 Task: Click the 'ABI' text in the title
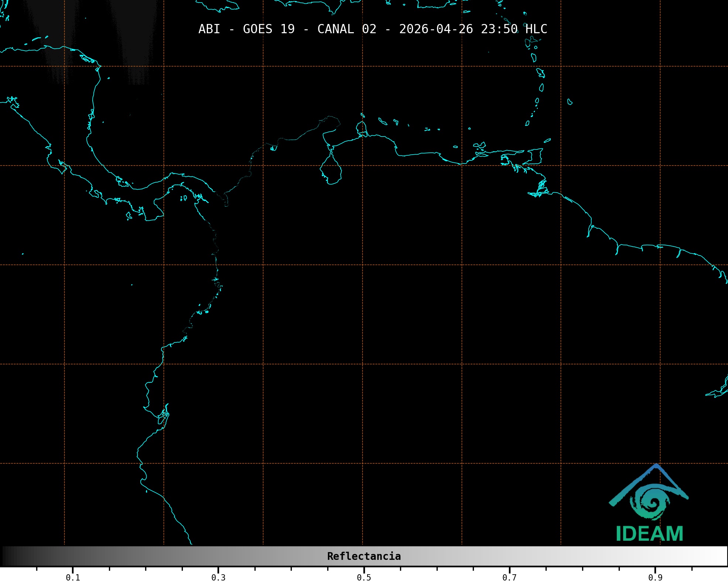click(209, 29)
